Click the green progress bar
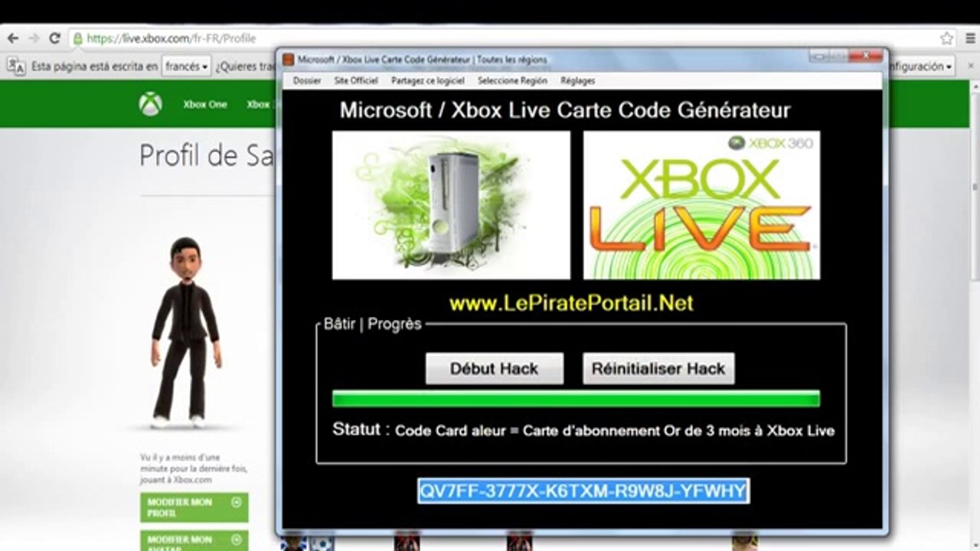The image size is (980, 551). tap(576, 399)
